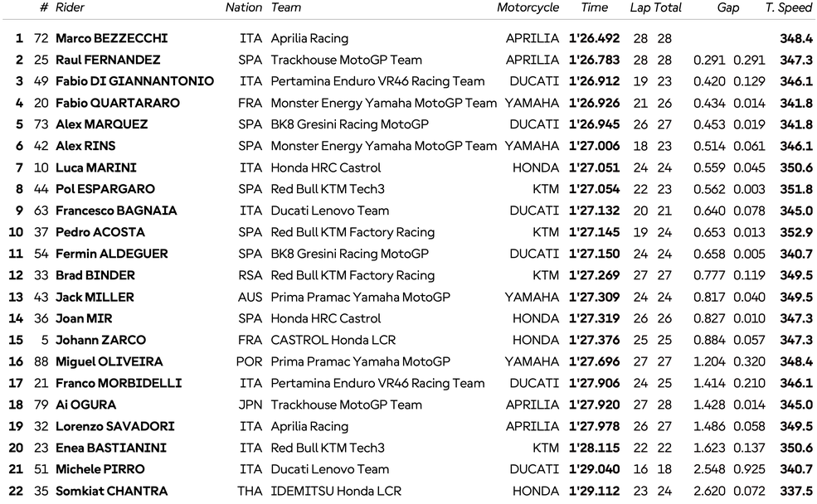Click the Rider column header

click(x=70, y=7)
